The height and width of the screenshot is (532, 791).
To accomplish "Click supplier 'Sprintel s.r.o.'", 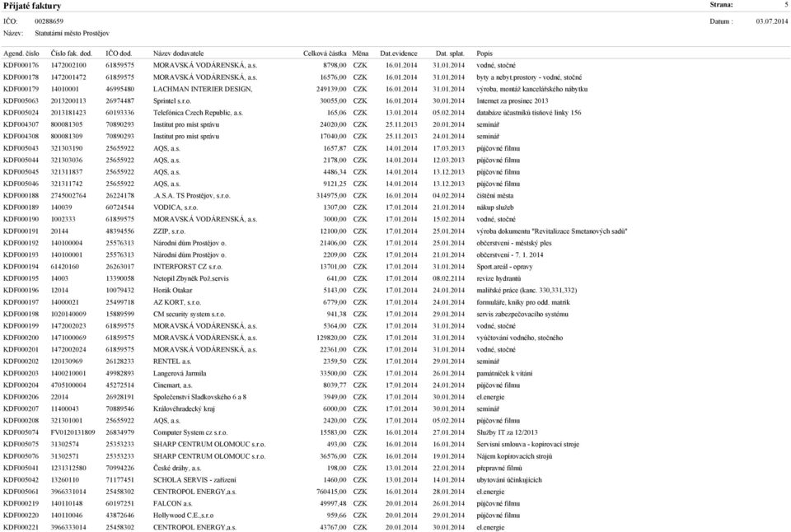I will [x=172, y=100].
